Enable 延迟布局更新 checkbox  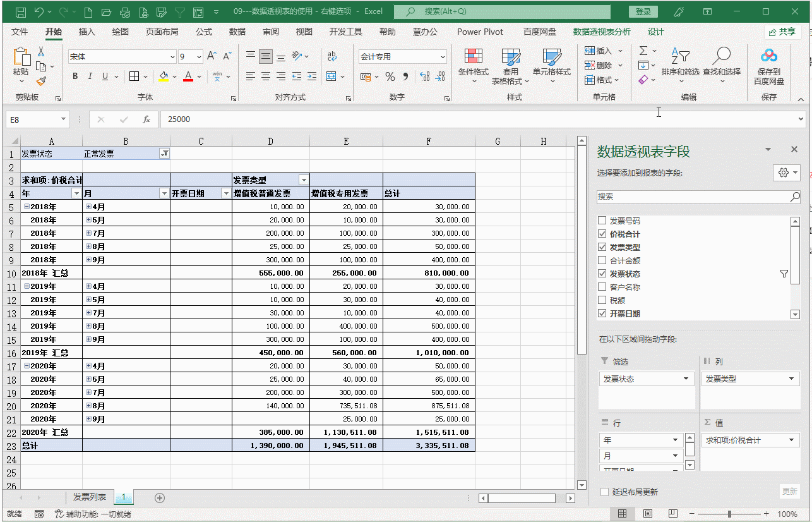pyautogui.click(x=605, y=492)
